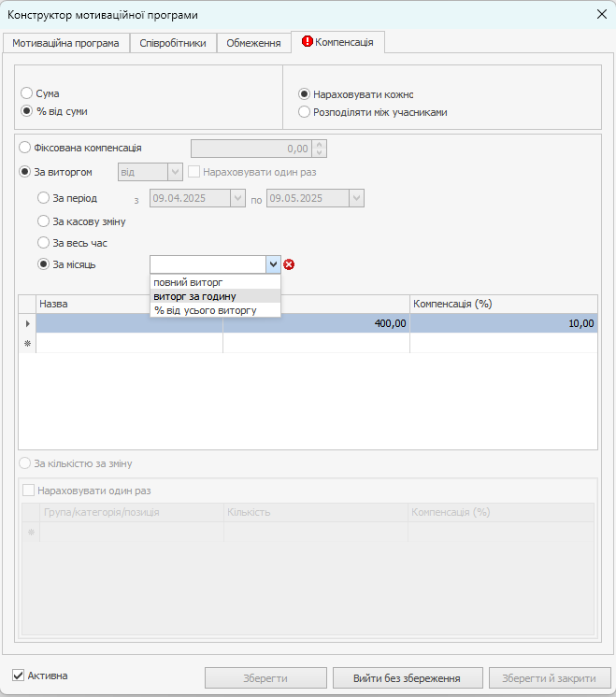This screenshot has height=697, width=616.
Task: Toggle the 'Активна' checkbox
Action: [x=18, y=676]
